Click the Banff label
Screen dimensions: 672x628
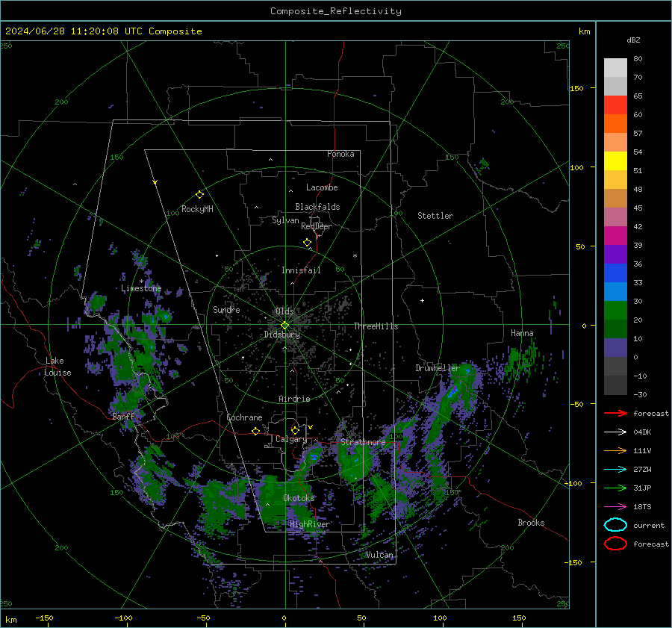[123, 417]
